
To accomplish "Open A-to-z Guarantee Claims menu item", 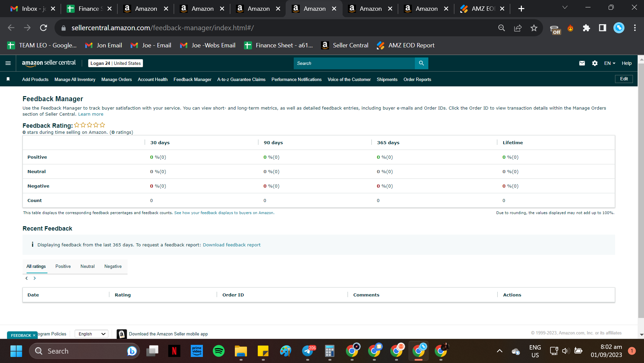I will tap(241, 79).
